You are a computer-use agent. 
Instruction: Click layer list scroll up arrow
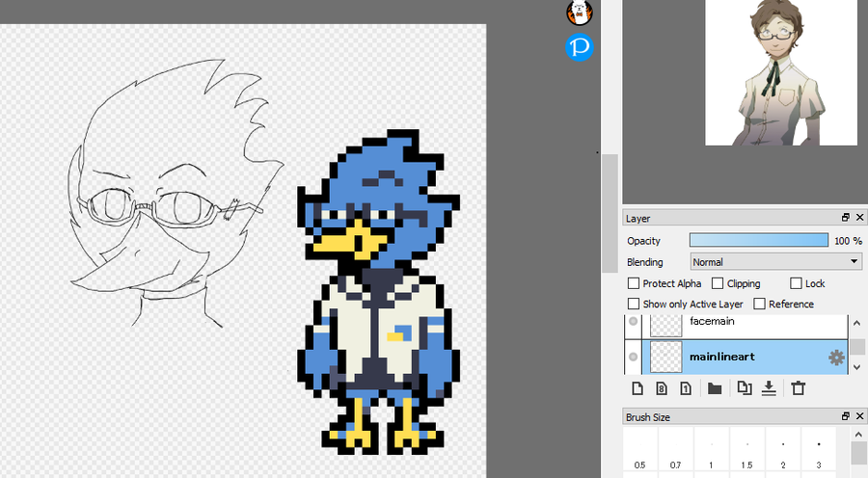(x=857, y=323)
